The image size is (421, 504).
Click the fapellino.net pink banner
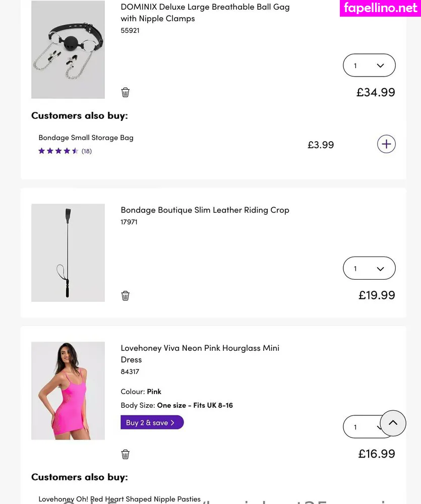point(380,9)
